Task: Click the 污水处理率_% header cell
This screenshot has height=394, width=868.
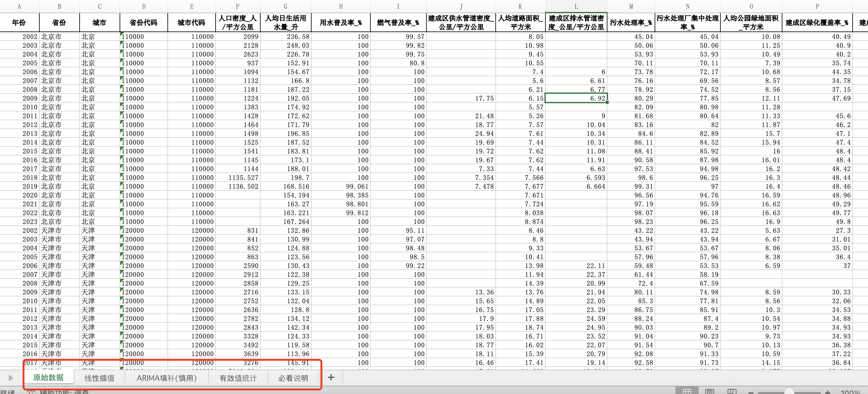Action: coord(630,22)
